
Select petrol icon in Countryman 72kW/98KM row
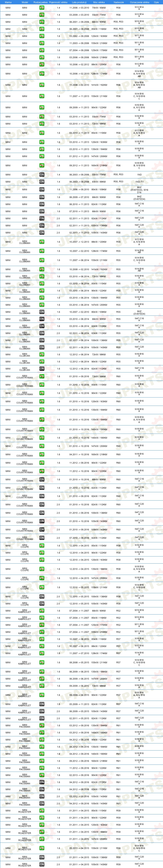coord(42,376)
